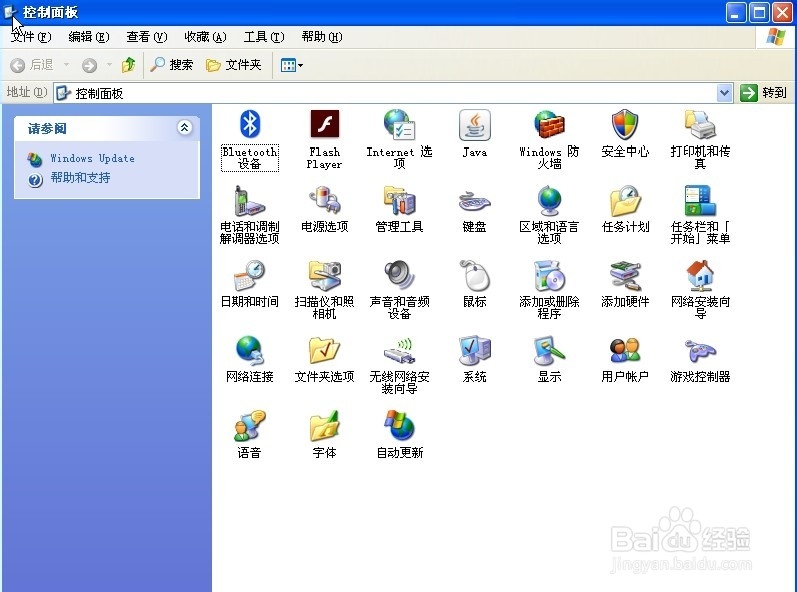Open Windows 防火墙 icon

[549, 124]
